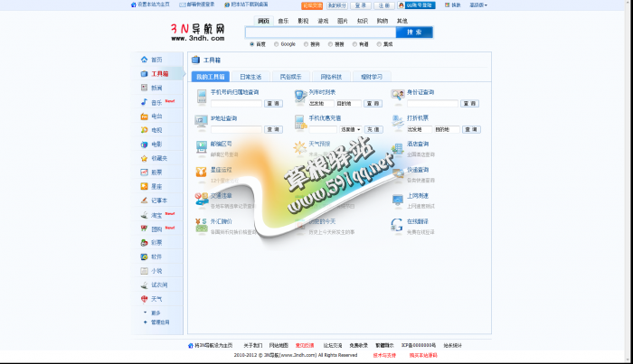The height and width of the screenshot is (364, 633).
Task: Open the 记事本 notepad sidebar icon
Action: coord(144,201)
